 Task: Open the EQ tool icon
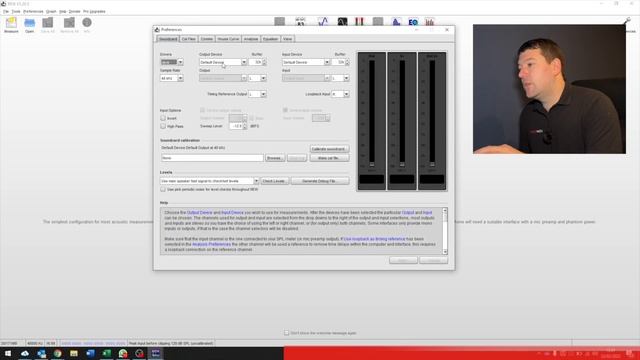413,22
